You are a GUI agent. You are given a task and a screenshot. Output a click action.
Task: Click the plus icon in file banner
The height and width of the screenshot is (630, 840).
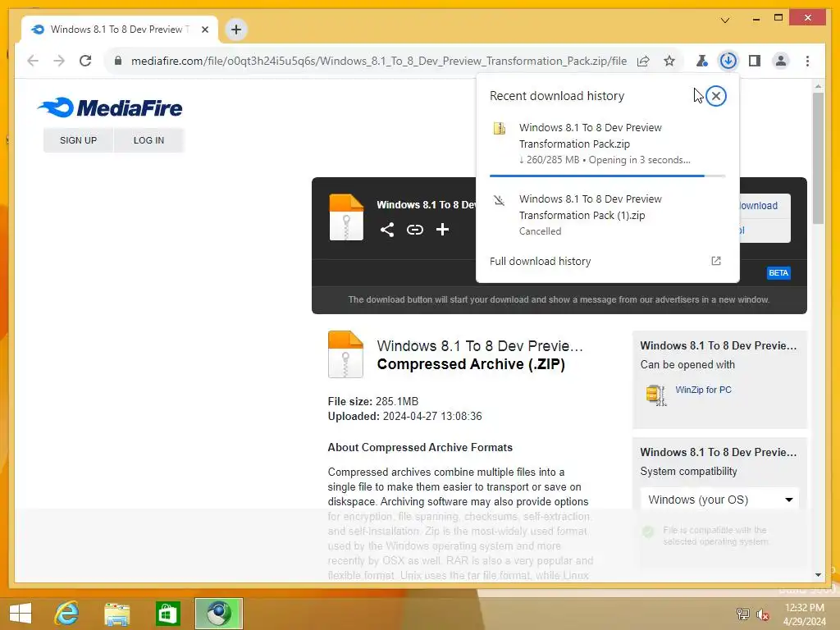(442, 230)
